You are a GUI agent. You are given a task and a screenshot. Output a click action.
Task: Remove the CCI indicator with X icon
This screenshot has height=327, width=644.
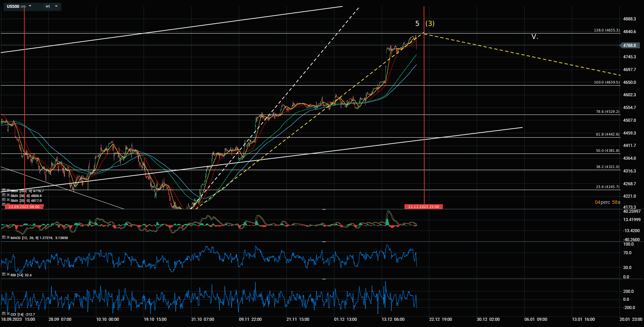(8, 314)
